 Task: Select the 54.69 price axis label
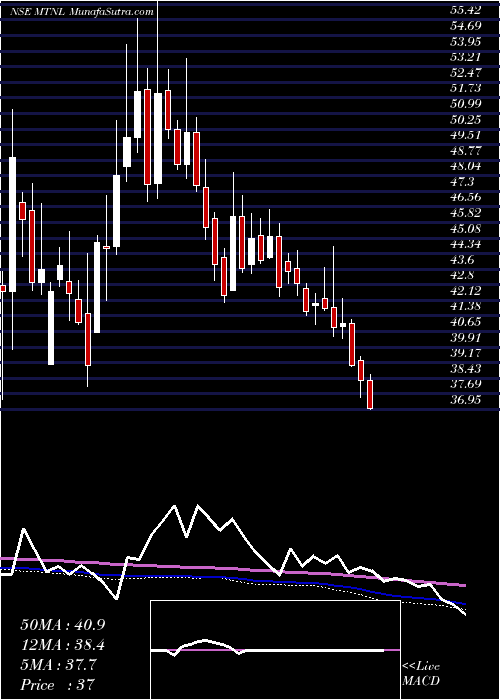tap(465, 26)
